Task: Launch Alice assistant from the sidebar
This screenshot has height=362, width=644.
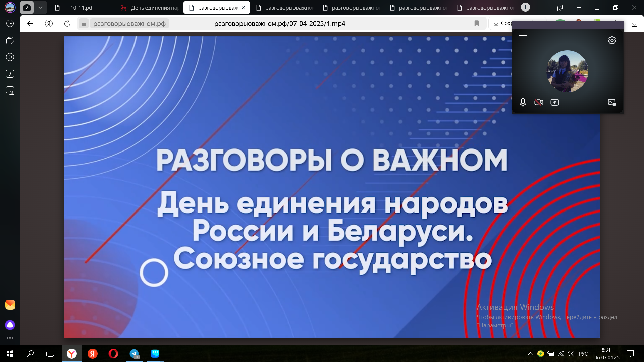Action: [10, 325]
